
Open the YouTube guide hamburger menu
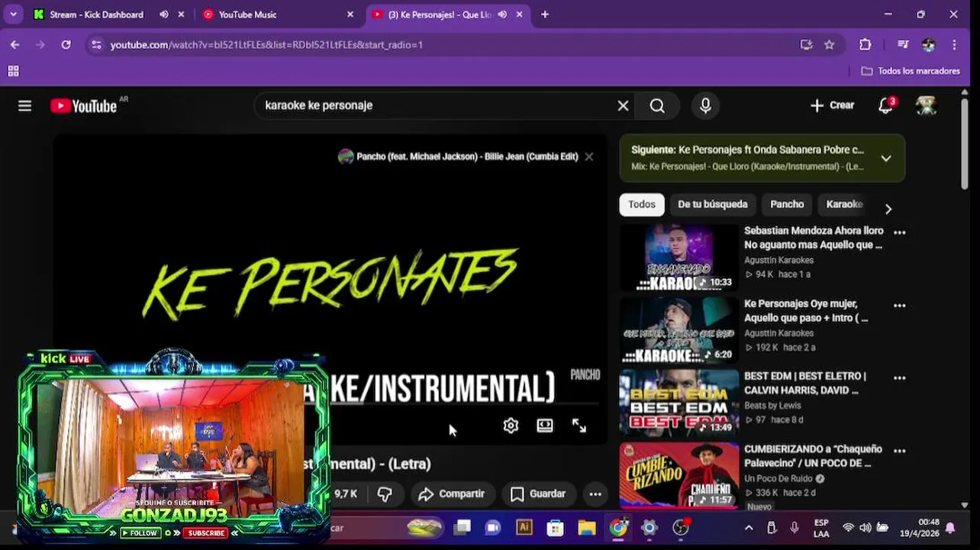[x=24, y=106]
